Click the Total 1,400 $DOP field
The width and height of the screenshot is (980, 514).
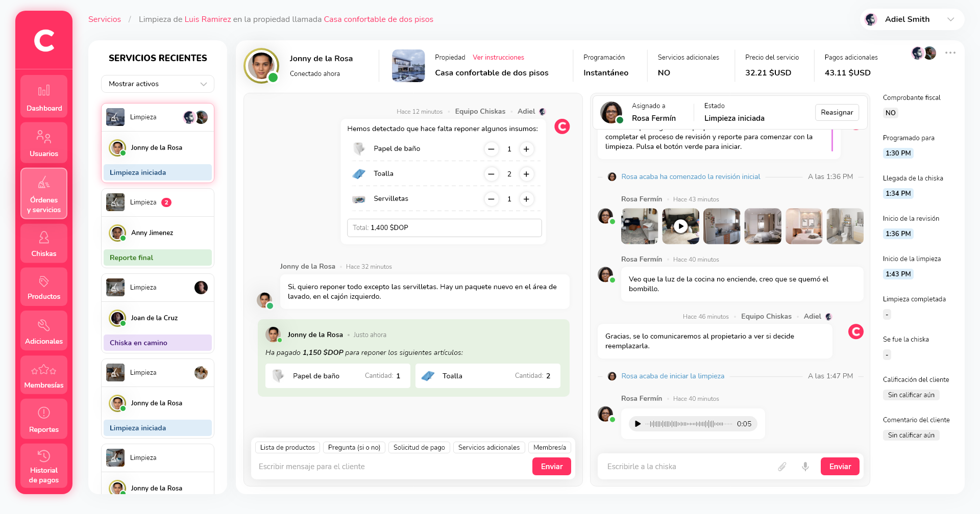[x=444, y=228]
